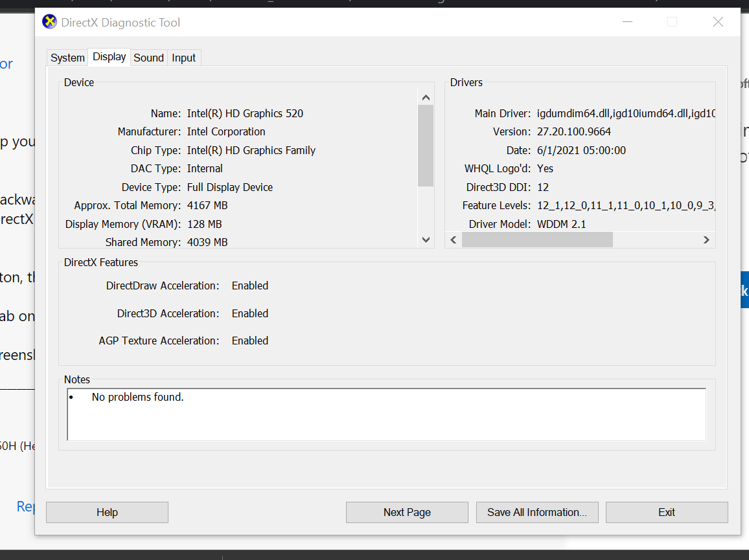Click WHQL Logo'd value Yes
The width and height of the screenshot is (749, 560).
pos(545,168)
